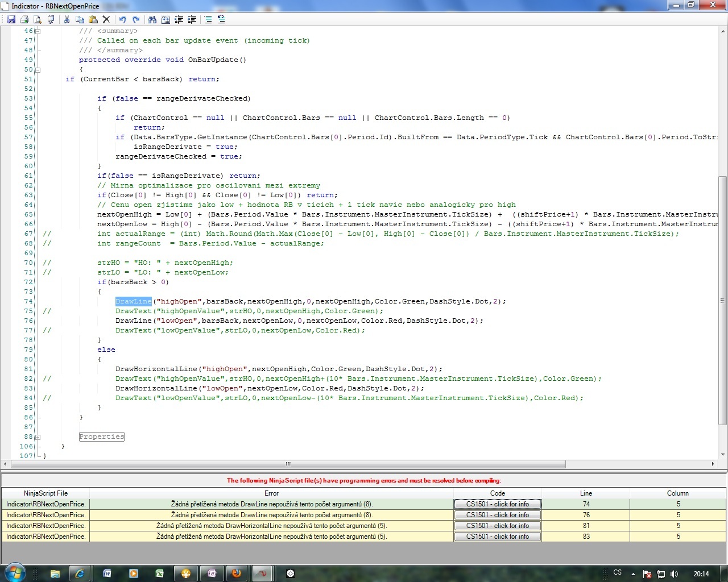This screenshot has width=728, height=582.
Task: Select the DrawLine error row for line 76
Action: [x=271, y=515]
